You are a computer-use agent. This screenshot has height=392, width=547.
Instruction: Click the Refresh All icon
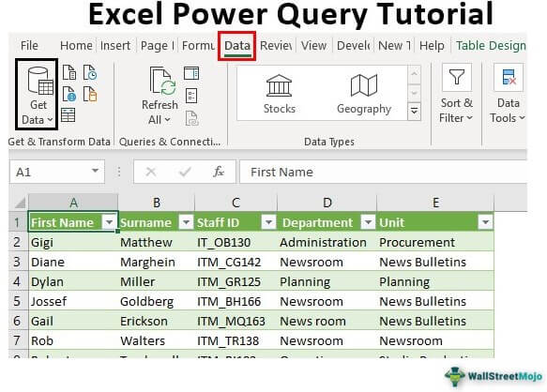pyautogui.click(x=162, y=82)
